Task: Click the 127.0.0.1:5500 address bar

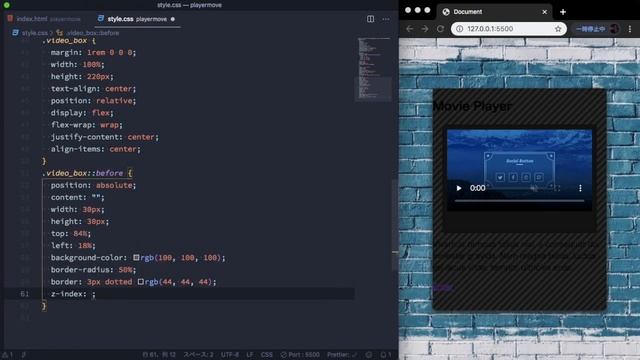Action: coord(509,29)
